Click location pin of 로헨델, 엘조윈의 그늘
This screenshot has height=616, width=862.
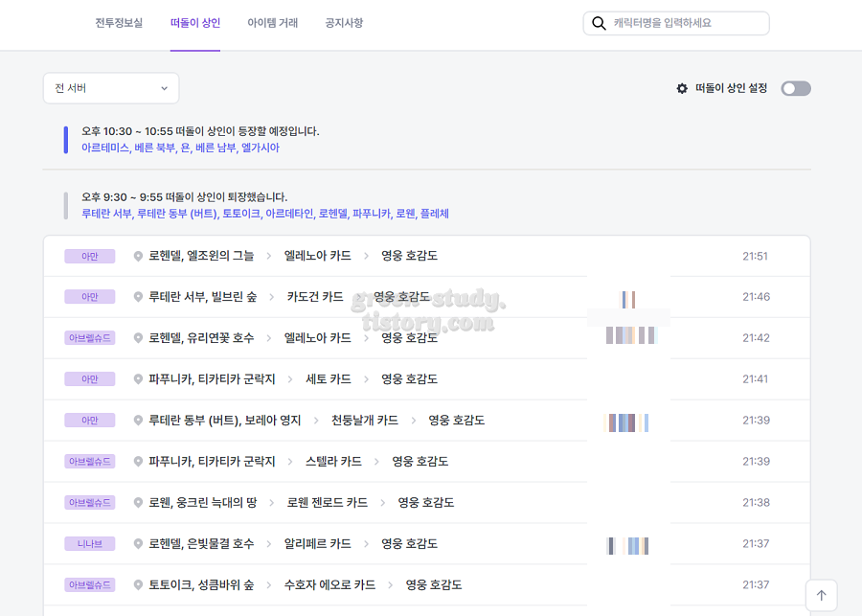coord(138,257)
